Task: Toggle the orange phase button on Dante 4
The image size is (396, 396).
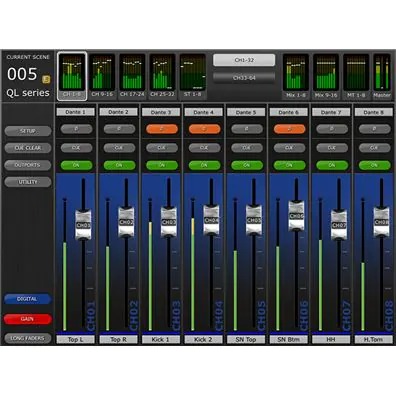Action: [x=204, y=129]
